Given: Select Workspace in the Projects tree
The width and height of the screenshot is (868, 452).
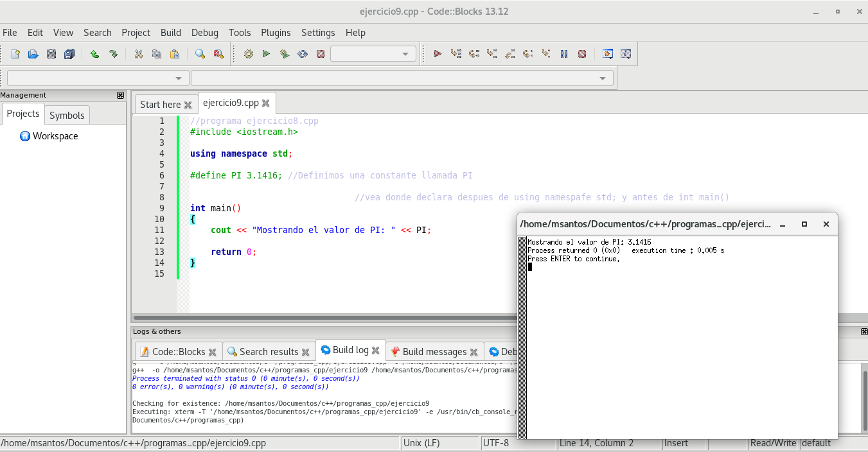Looking at the screenshot, I should tap(55, 136).
